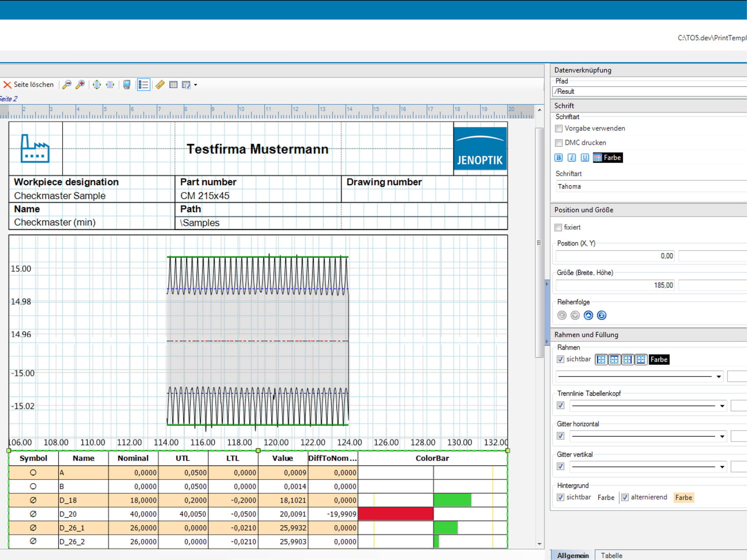Click the zoom in magnifier icon
Image resolution: width=747 pixels, height=560 pixels.
point(80,85)
